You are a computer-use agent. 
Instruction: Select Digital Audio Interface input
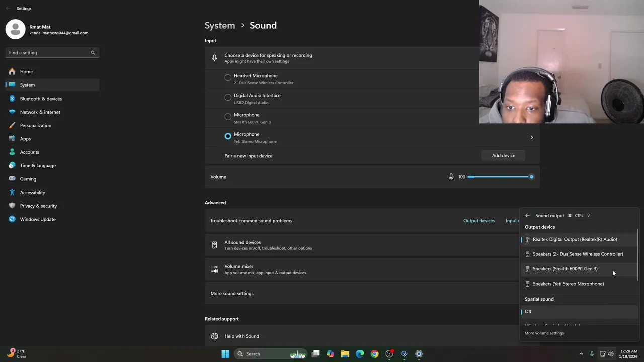[228, 97]
